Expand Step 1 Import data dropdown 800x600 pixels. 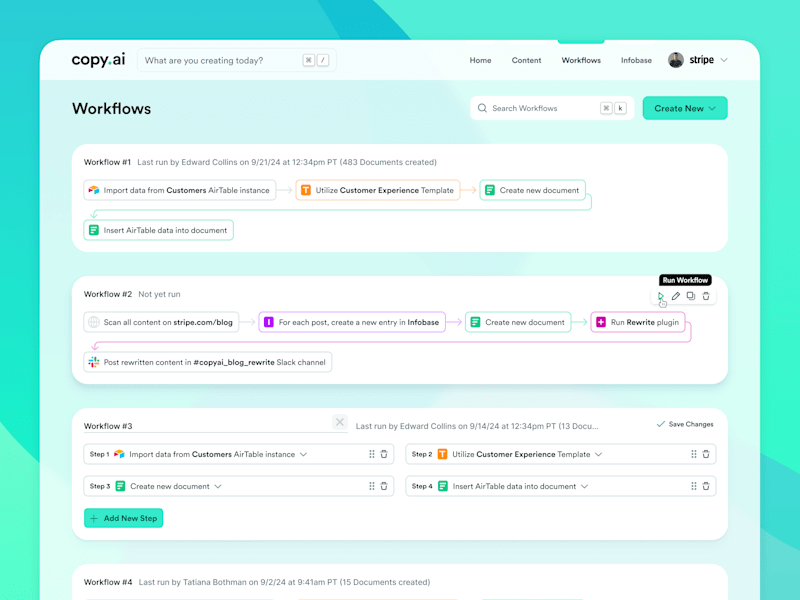304,454
